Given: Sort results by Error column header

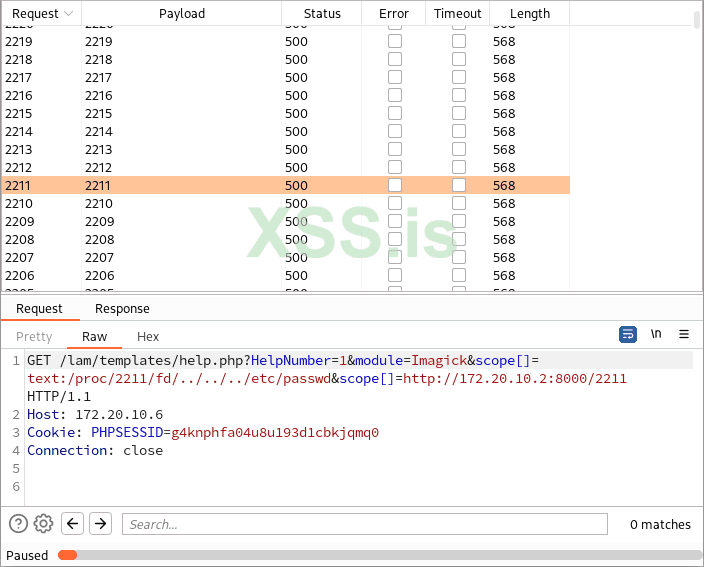Looking at the screenshot, I should pos(394,13).
